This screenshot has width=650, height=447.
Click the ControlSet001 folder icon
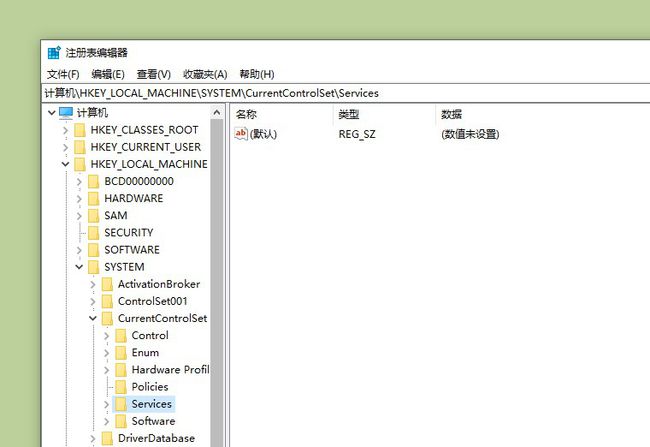click(107, 301)
